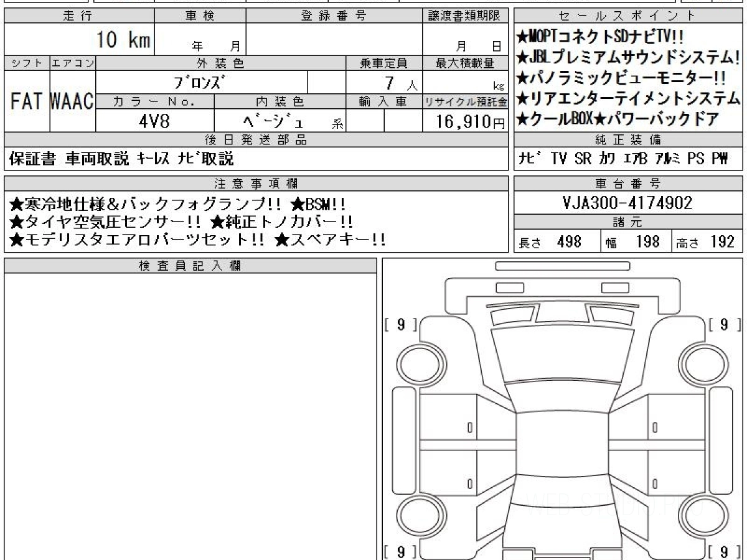Select chassis number VJA300-4174902

pyautogui.click(x=628, y=203)
